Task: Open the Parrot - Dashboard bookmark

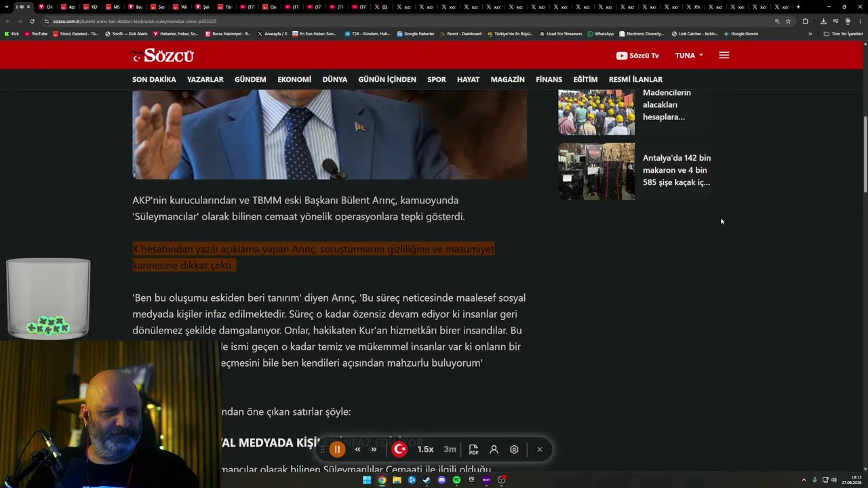Action: (x=460, y=34)
